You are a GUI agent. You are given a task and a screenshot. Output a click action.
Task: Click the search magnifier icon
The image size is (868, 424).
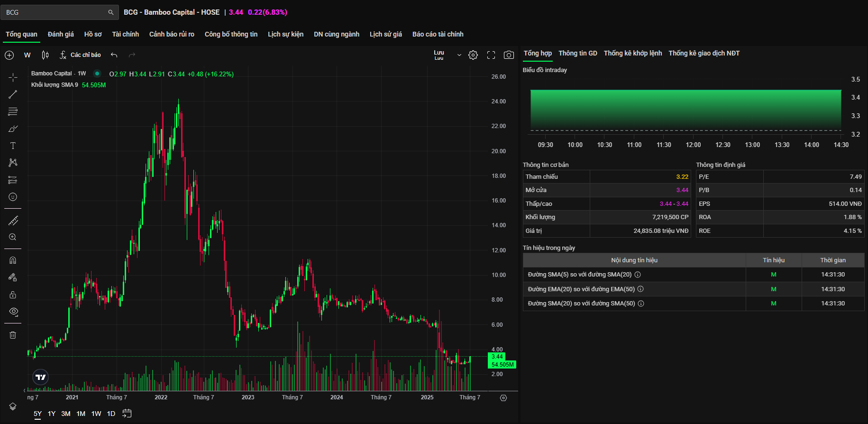(110, 12)
